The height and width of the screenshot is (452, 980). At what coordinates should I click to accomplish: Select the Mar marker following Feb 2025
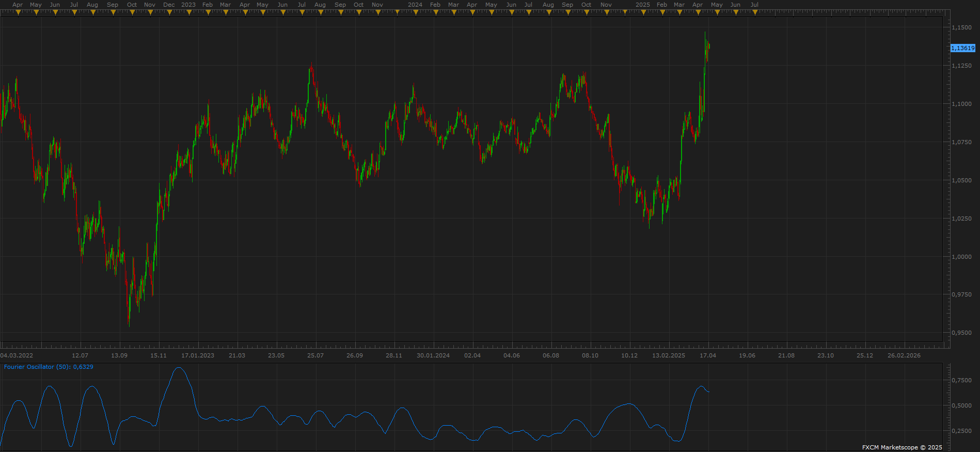tap(679, 12)
